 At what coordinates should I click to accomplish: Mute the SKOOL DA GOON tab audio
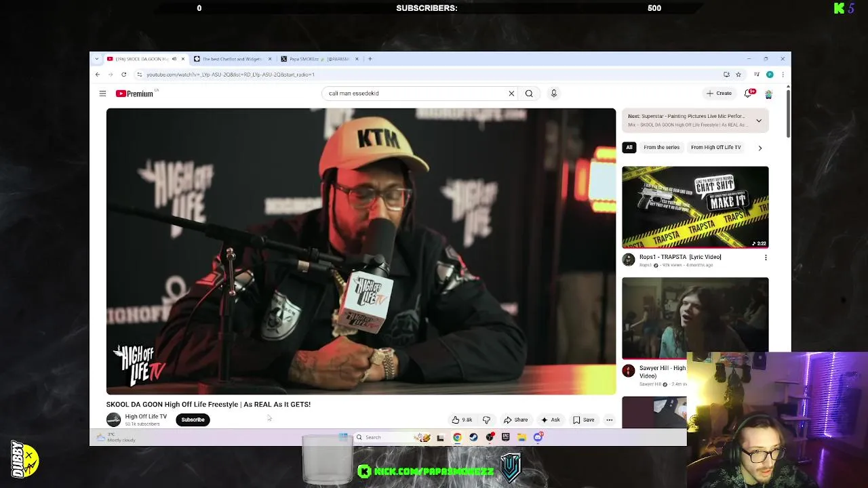click(x=174, y=59)
